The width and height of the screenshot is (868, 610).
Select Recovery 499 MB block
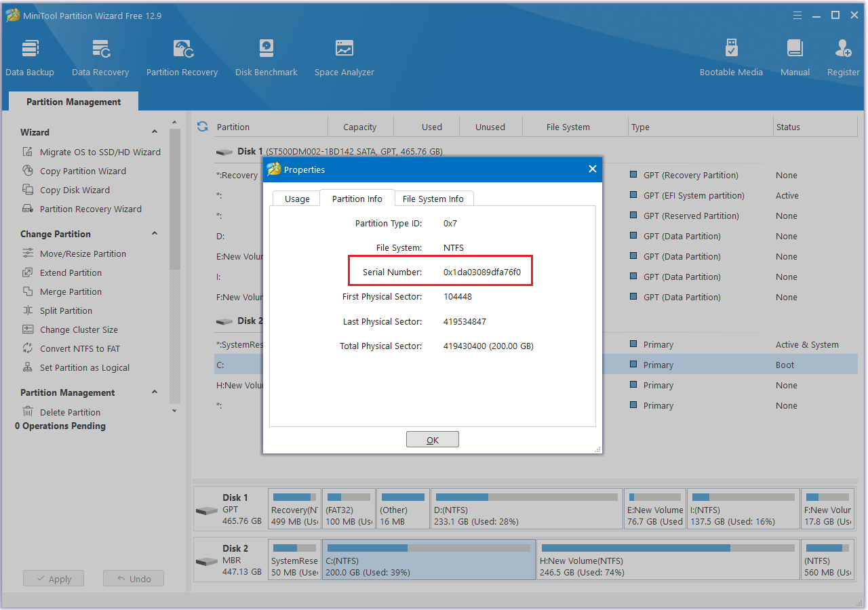coord(294,508)
